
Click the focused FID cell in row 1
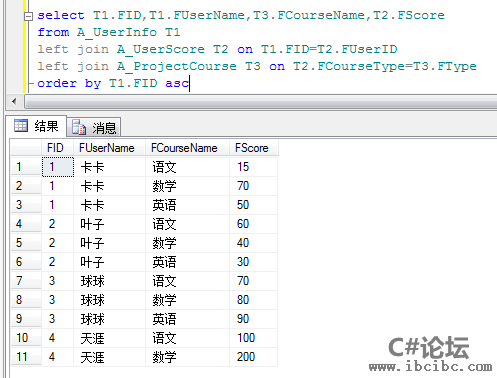tap(58, 167)
